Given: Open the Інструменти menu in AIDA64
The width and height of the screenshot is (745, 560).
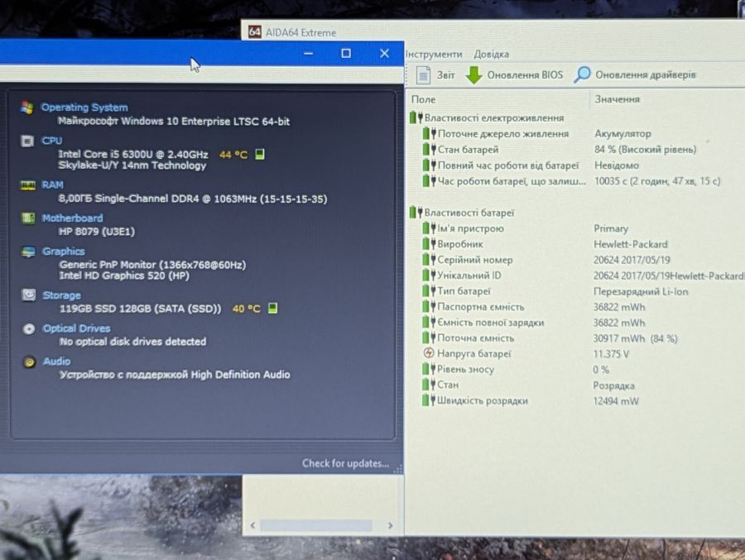Looking at the screenshot, I should coord(434,54).
